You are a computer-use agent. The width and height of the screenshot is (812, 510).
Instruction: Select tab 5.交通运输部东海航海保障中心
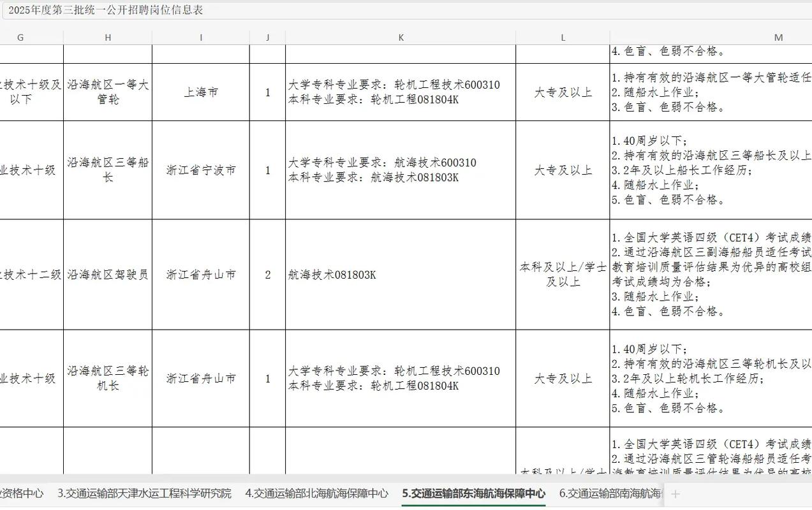pos(473,493)
